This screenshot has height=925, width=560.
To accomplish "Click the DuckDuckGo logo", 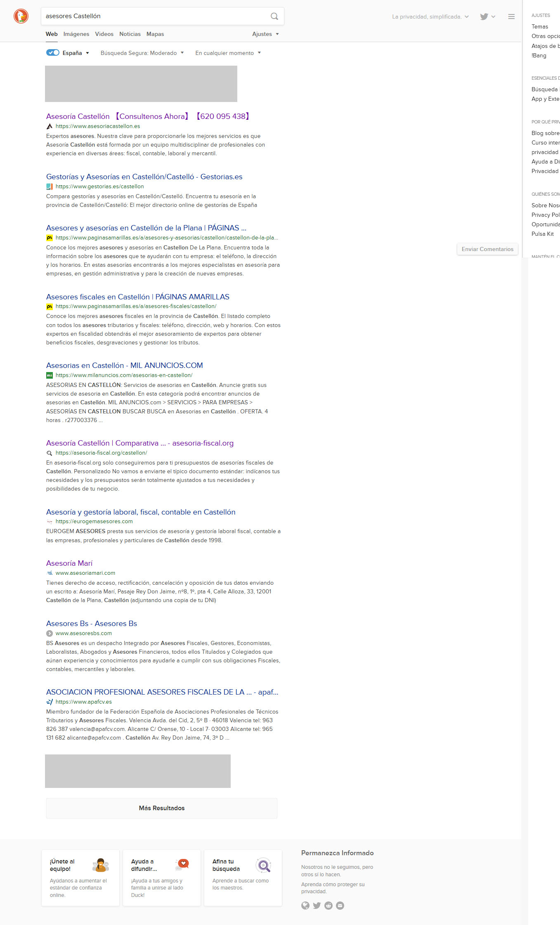I will pos(21,16).
